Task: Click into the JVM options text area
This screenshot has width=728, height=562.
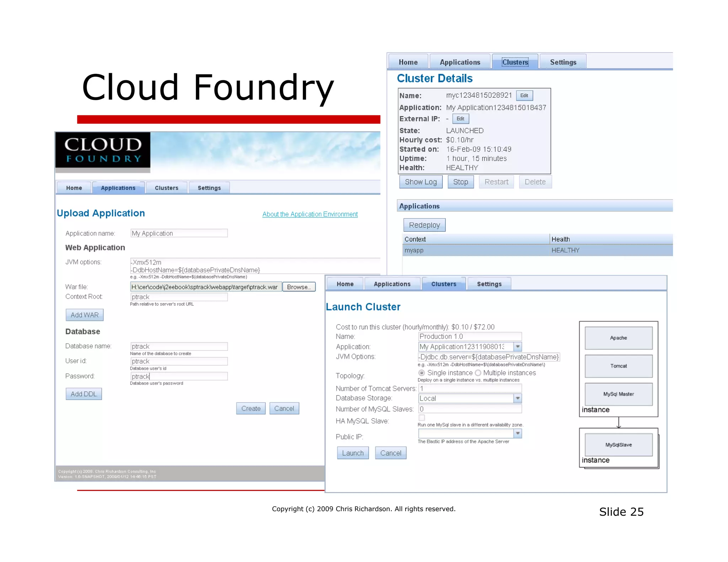Action: click(255, 266)
